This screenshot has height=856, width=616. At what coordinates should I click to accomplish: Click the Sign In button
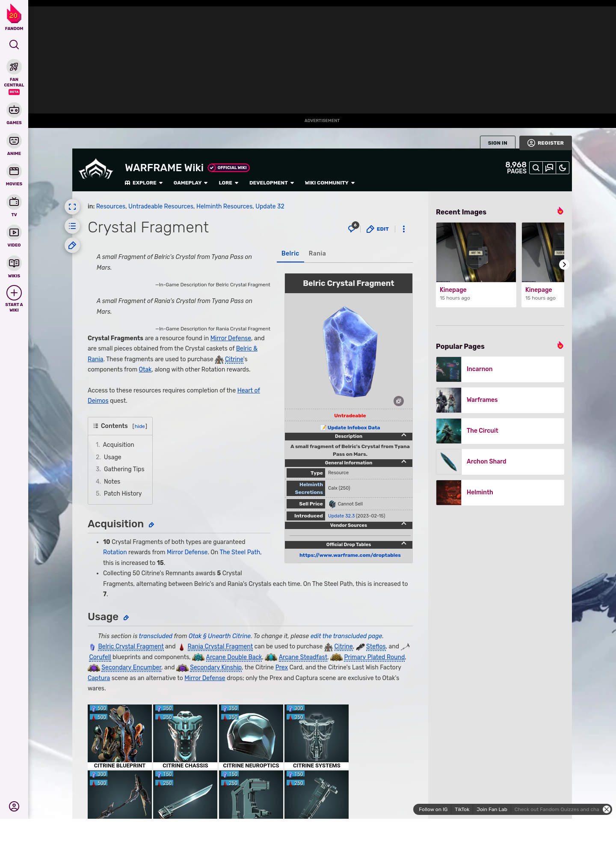pyautogui.click(x=498, y=143)
